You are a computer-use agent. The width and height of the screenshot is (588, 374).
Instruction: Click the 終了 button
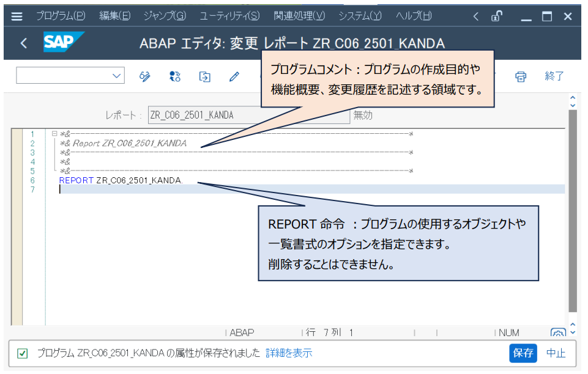(x=554, y=76)
